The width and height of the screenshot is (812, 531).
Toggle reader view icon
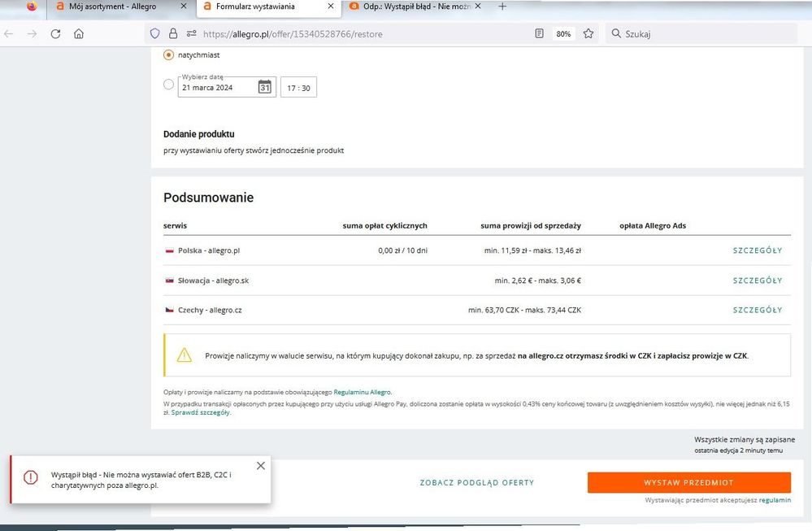click(x=539, y=33)
